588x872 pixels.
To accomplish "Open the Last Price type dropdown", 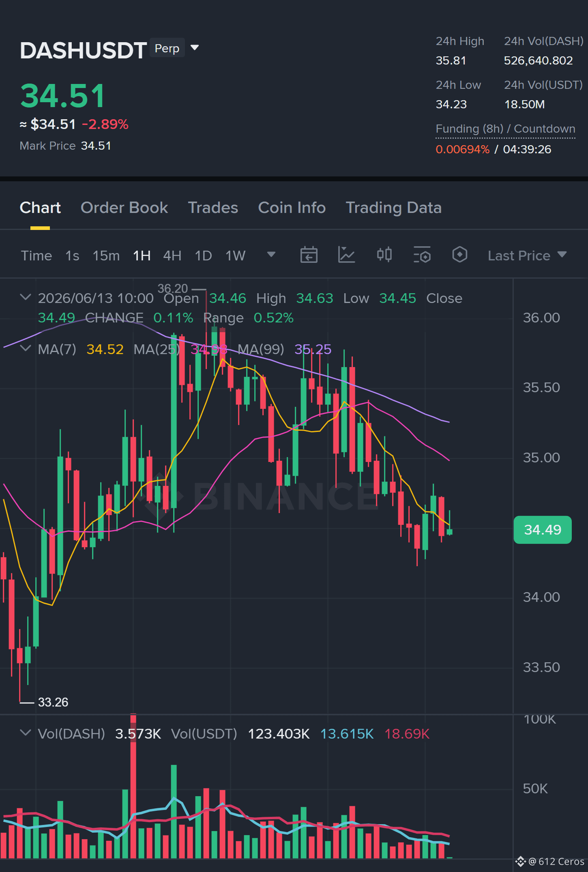I will point(527,256).
